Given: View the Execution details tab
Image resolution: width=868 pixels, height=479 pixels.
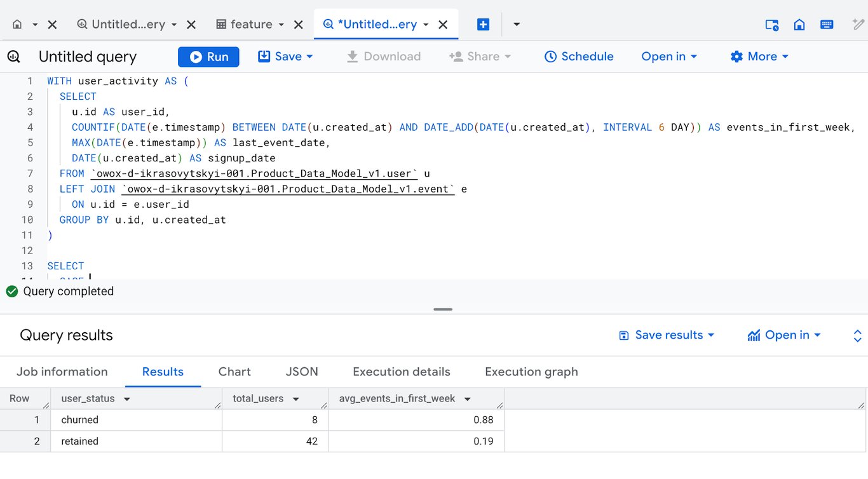Looking at the screenshot, I should (402, 372).
